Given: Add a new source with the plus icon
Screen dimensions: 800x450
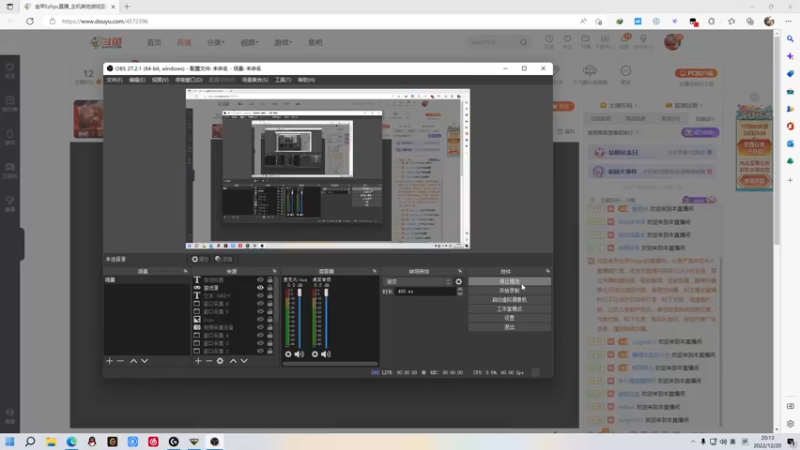Looking at the screenshot, I should click(x=198, y=361).
